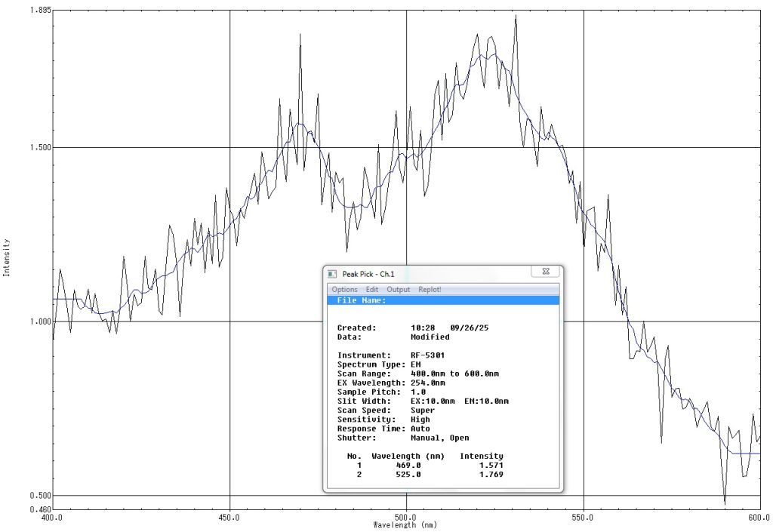
Task: Select the highlighted File Name row
Action: [443, 300]
